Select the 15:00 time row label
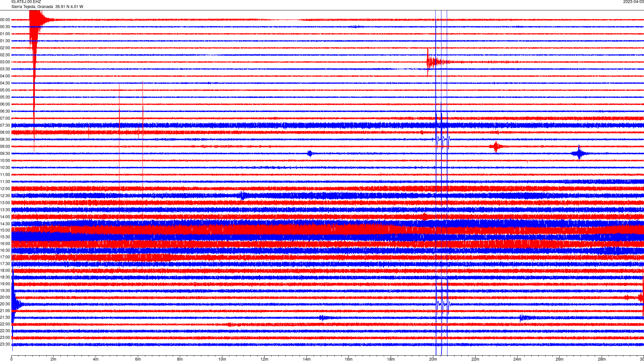The height and width of the screenshot is (362, 644). (5, 230)
